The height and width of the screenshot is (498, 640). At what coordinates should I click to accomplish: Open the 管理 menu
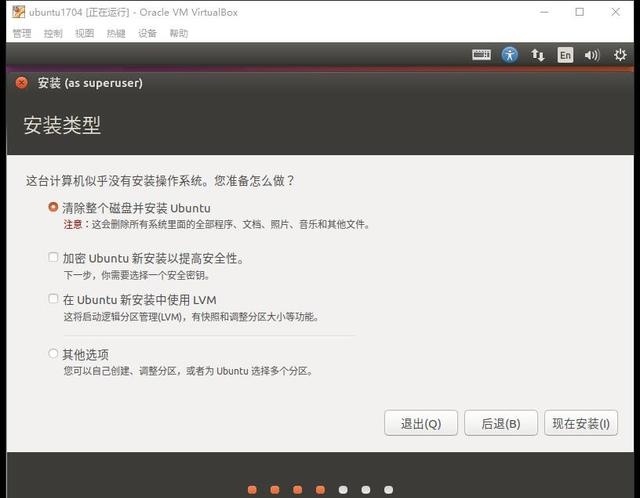coord(22,33)
